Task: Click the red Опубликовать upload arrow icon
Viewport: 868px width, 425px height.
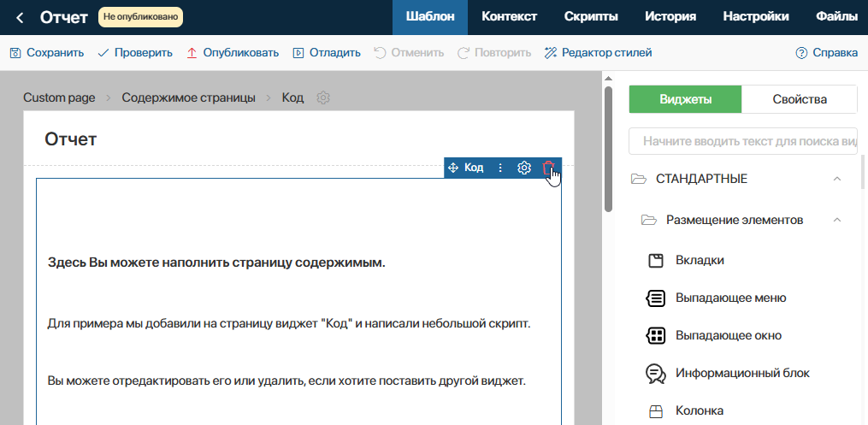Action: pyautogui.click(x=192, y=53)
